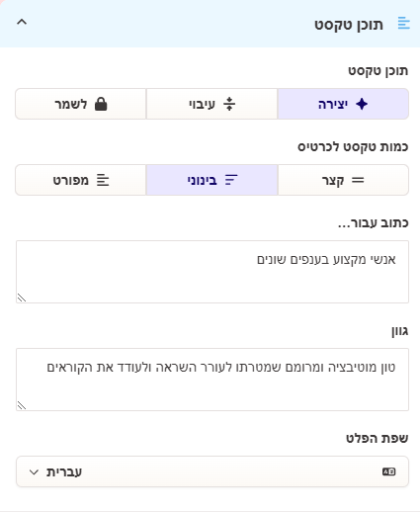Viewport: 420px width, 512px height.
Task: Click the condense arrows icon on עיבוי
Action: [x=229, y=104]
